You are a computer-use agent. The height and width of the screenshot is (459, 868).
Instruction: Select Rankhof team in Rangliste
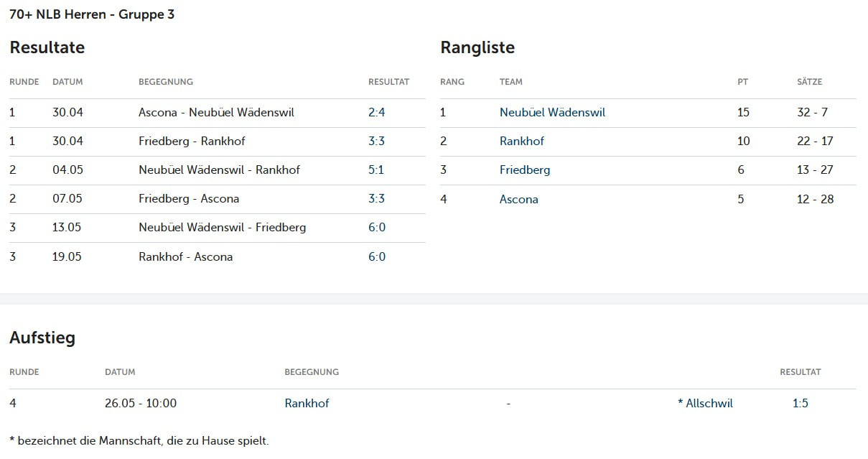[x=522, y=142]
